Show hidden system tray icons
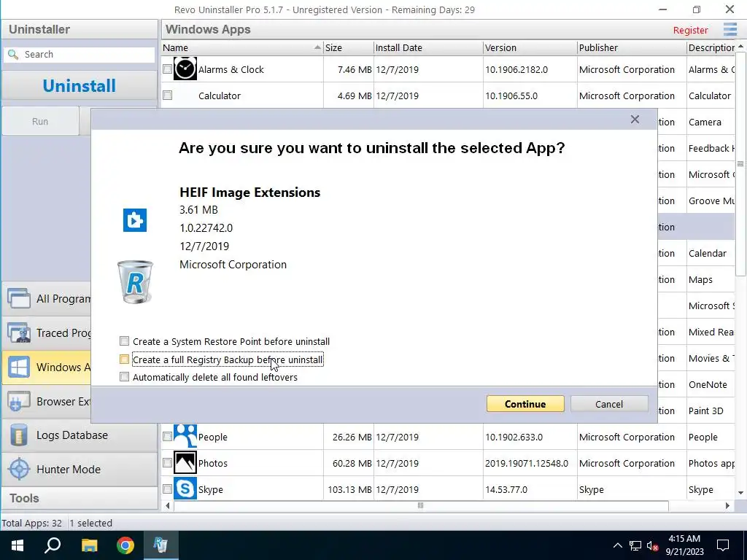Image resolution: width=747 pixels, height=560 pixels. click(x=617, y=545)
